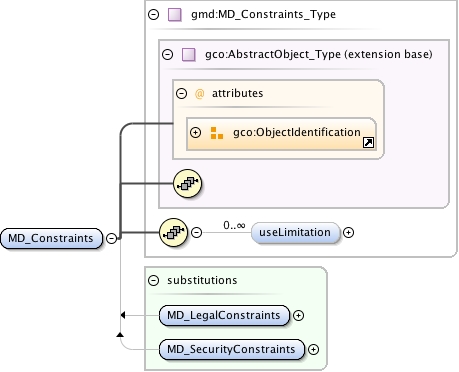
Task: Click the gmd:MD_Constraints_Type complex type icon
Action: point(175,15)
